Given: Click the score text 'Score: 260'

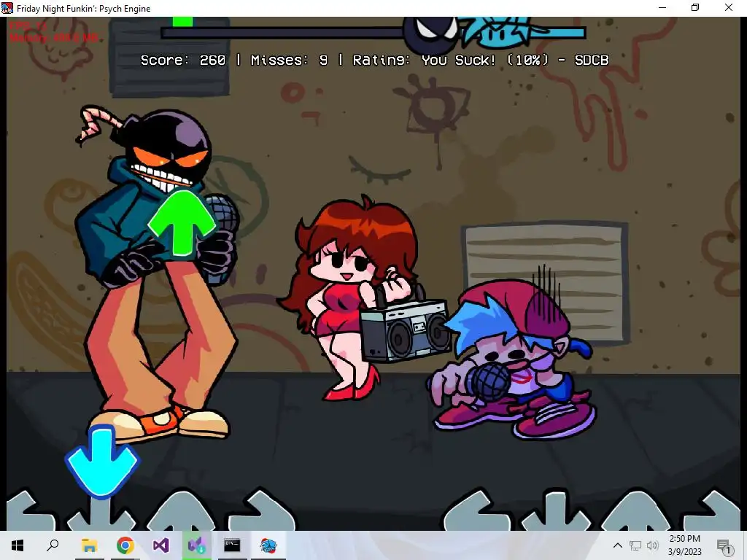Looking at the screenshot, I should [183, 60].
